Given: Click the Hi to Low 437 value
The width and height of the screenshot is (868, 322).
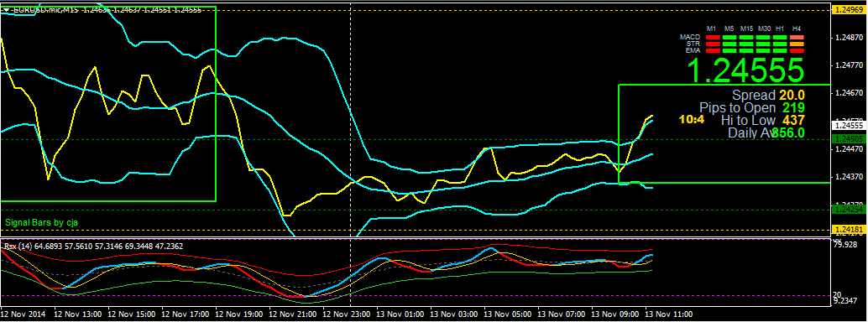Looking at the screenshot, I should pyautogui.click(x=793, y=120).
